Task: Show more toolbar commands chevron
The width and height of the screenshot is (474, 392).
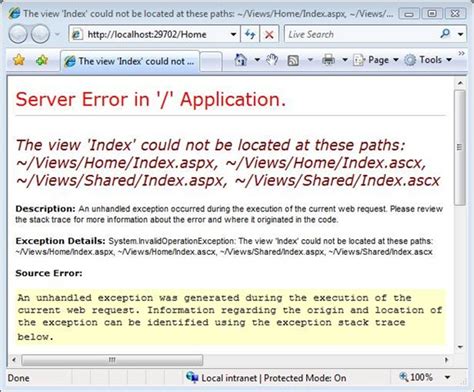Action: (x=461, y=53)
